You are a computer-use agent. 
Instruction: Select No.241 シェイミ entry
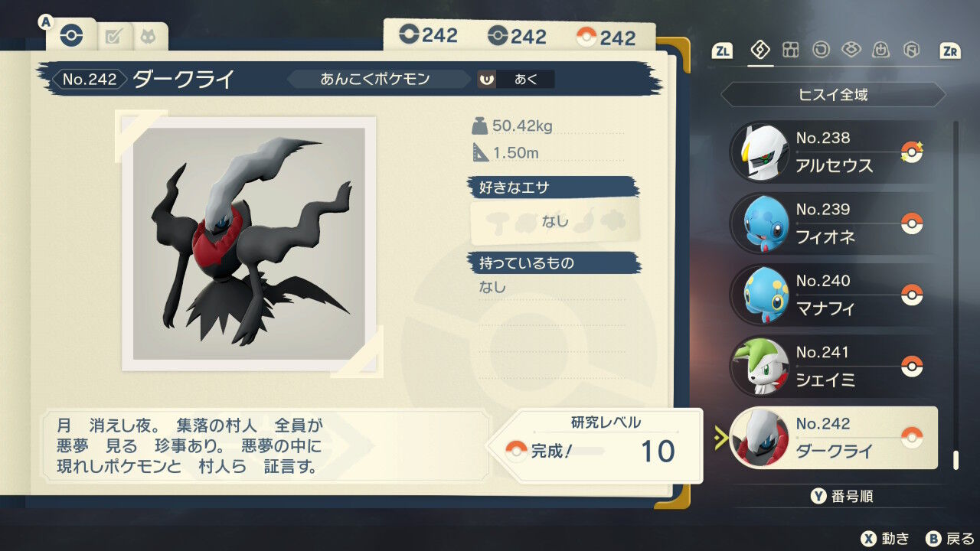[x=833, y=366]
